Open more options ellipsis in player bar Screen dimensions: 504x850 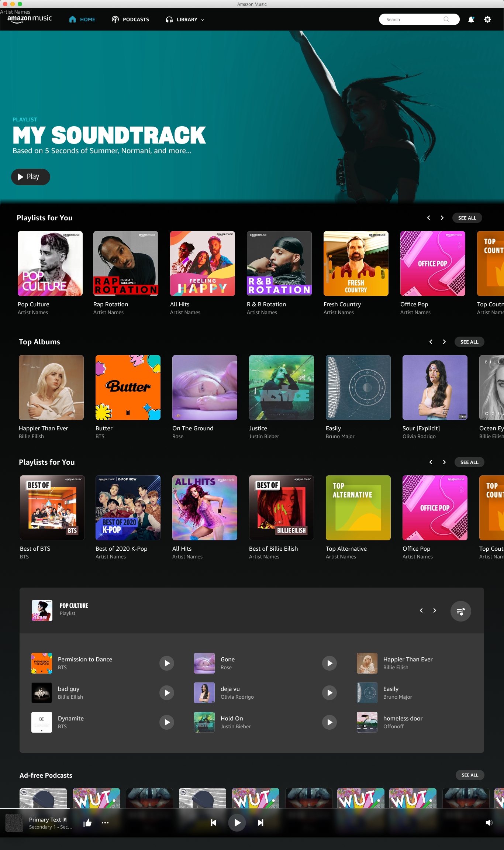point(105,823)
